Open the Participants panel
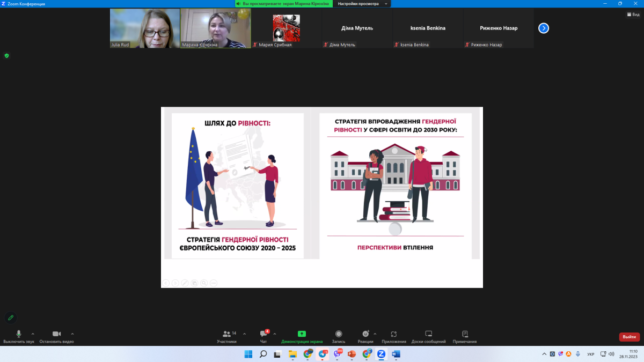The width and height of the screenshot is (644, 362). click(226, 334)
